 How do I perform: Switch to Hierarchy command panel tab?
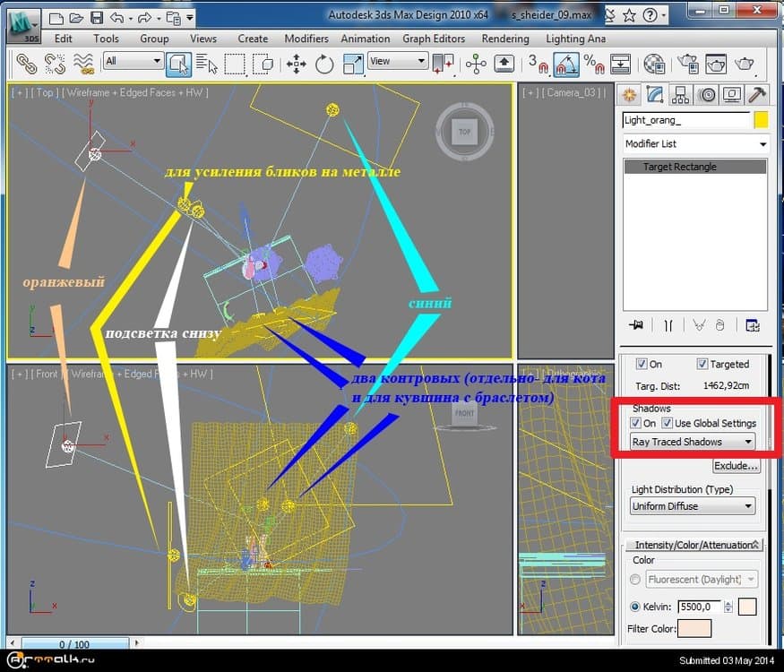(680, 94)
